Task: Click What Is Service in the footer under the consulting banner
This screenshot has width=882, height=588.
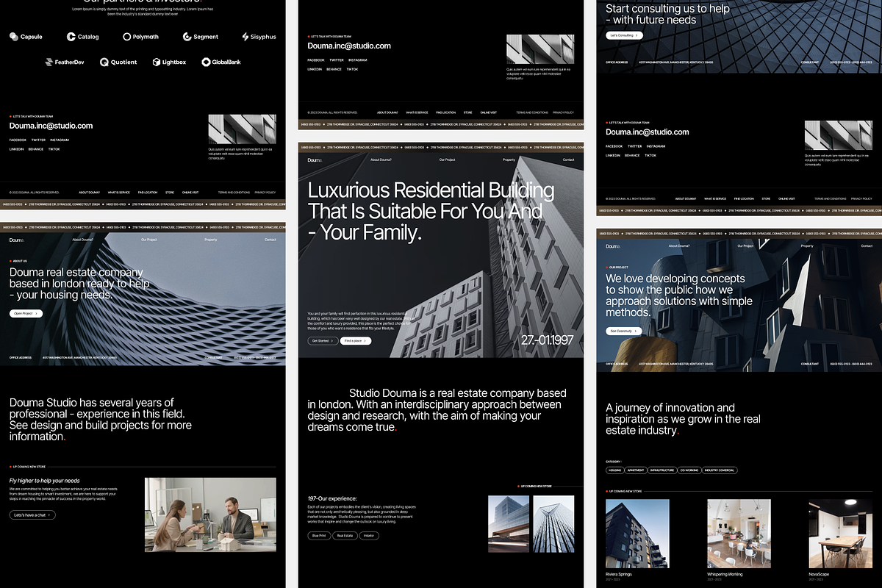Action: click(x=715, y=198)
